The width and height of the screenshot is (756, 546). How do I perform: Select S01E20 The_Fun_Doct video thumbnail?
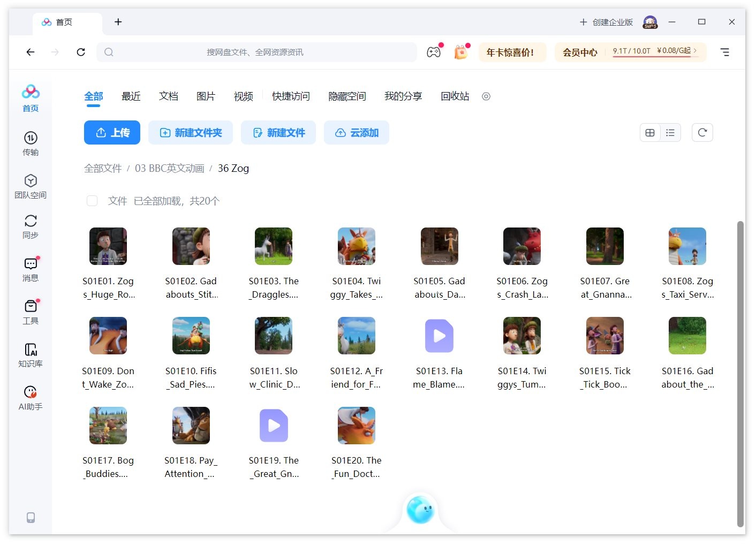357,426
